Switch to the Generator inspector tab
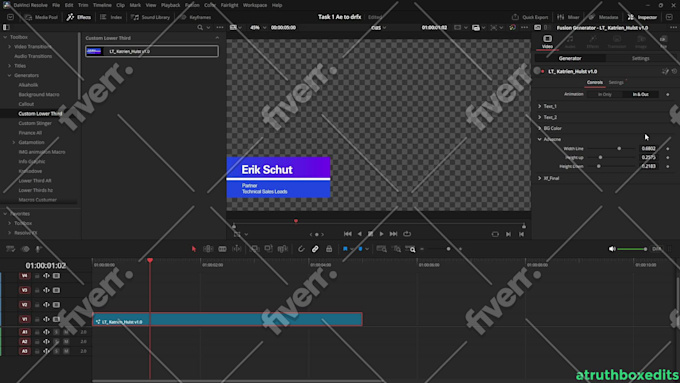The width and height of the screenshot is (680, 383). tap(570, 58)
